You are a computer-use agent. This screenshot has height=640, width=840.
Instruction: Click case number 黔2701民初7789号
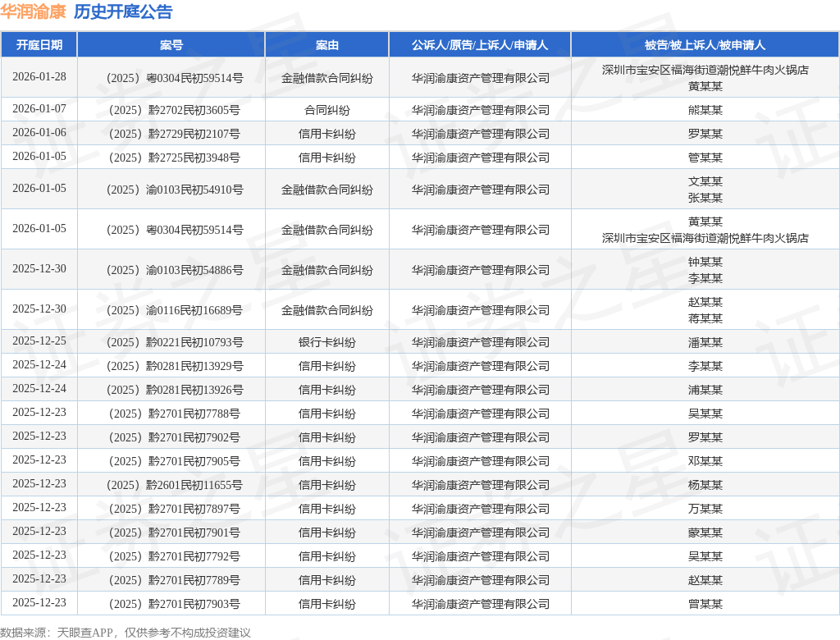click(175, 580)
